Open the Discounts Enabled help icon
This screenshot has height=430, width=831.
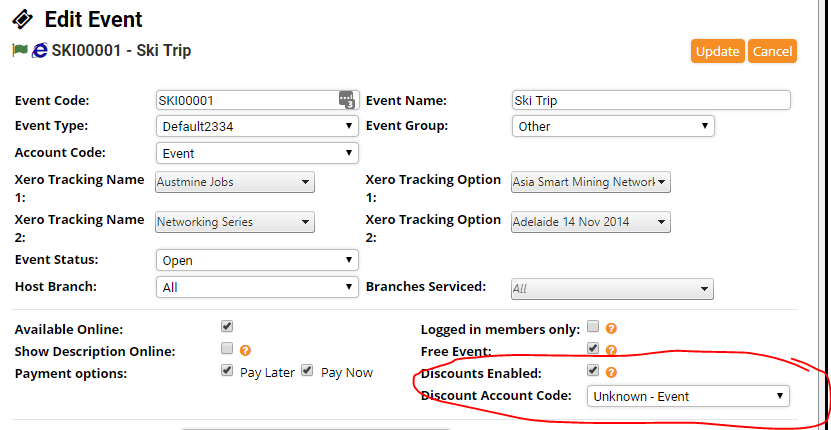611,372
